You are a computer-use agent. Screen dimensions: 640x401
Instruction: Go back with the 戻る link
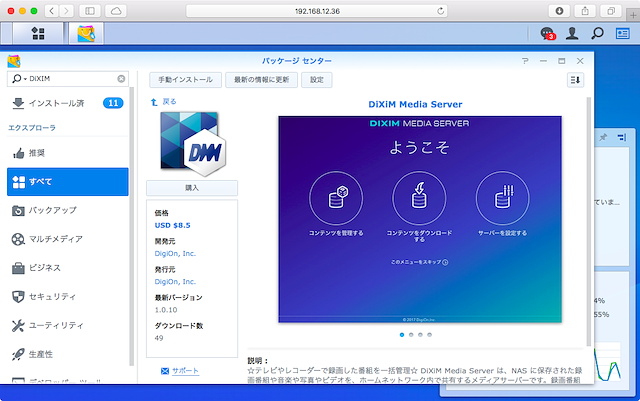click(x=164, y=102)
